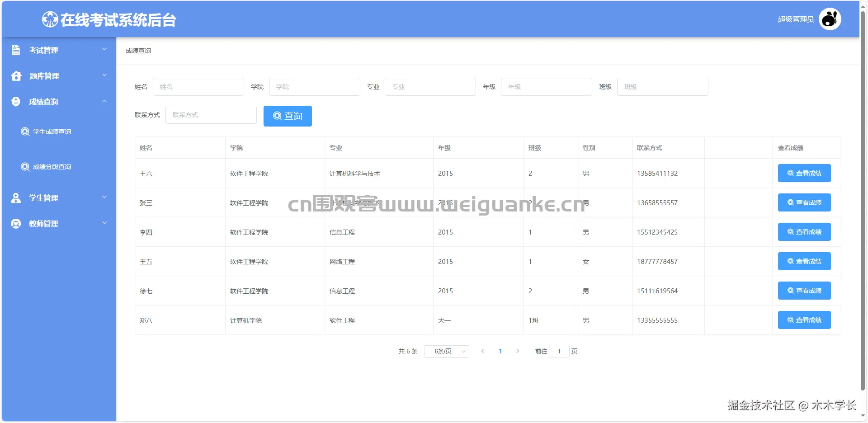Image resolution: width=868 pixels, height=423 pixels.
Task: Click the exam management document icon
Action: point(16,50)
